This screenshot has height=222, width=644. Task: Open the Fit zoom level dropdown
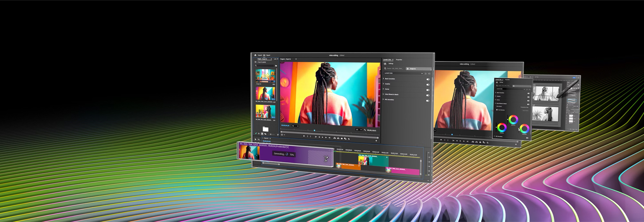coord(295,126)
